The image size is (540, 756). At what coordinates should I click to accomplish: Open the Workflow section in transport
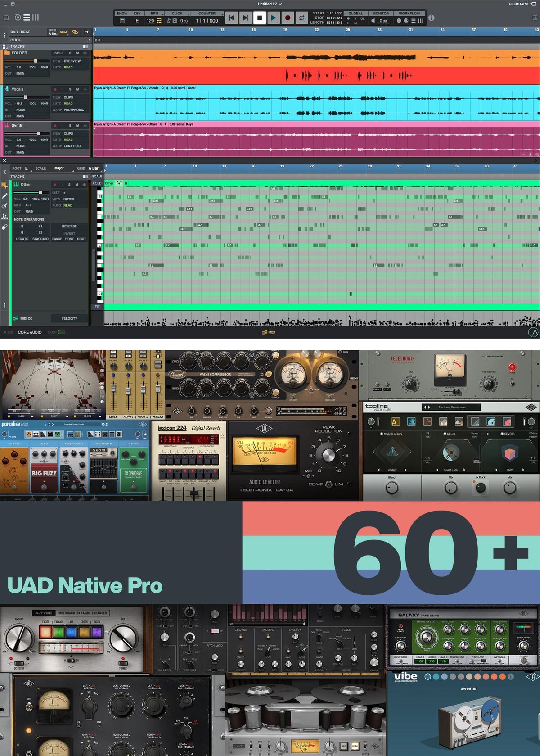(409, 14)
